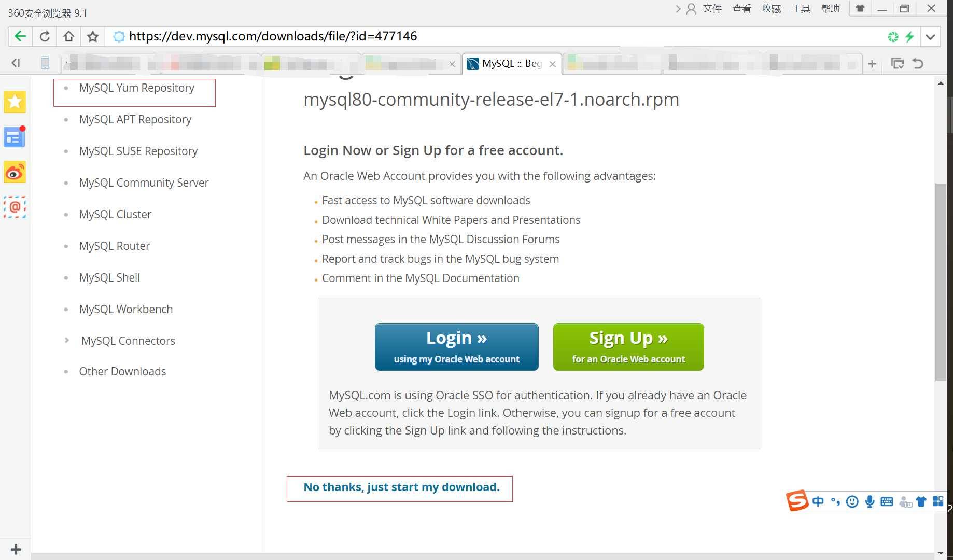Expand MySQL Connectors arrow

click(x=67, y=341)
